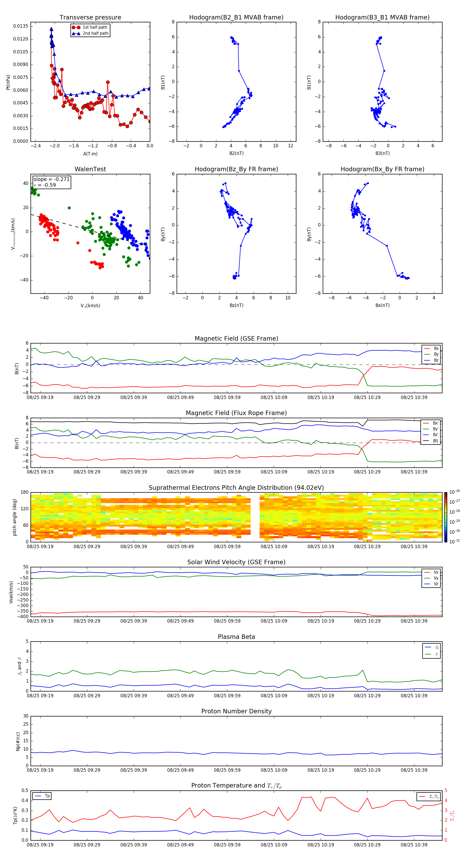Click the 'Magnetic Field (Flux Rope Frame)' title
This screenshot has height=868, width=473.
(x=236, y=413)
